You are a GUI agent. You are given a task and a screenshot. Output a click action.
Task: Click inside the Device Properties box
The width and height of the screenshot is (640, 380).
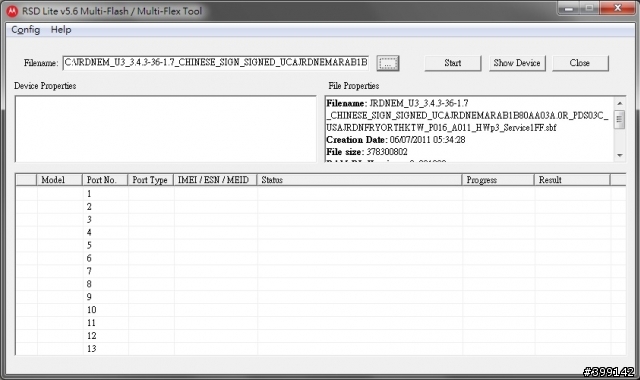(165, 129)
